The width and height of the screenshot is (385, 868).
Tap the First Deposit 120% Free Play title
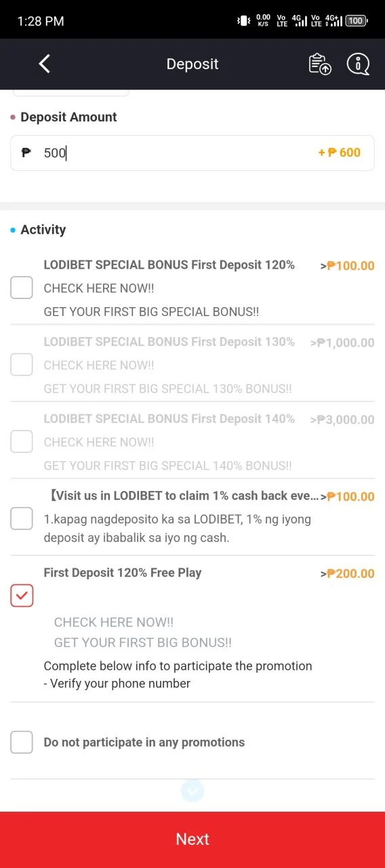pos(123,573)
